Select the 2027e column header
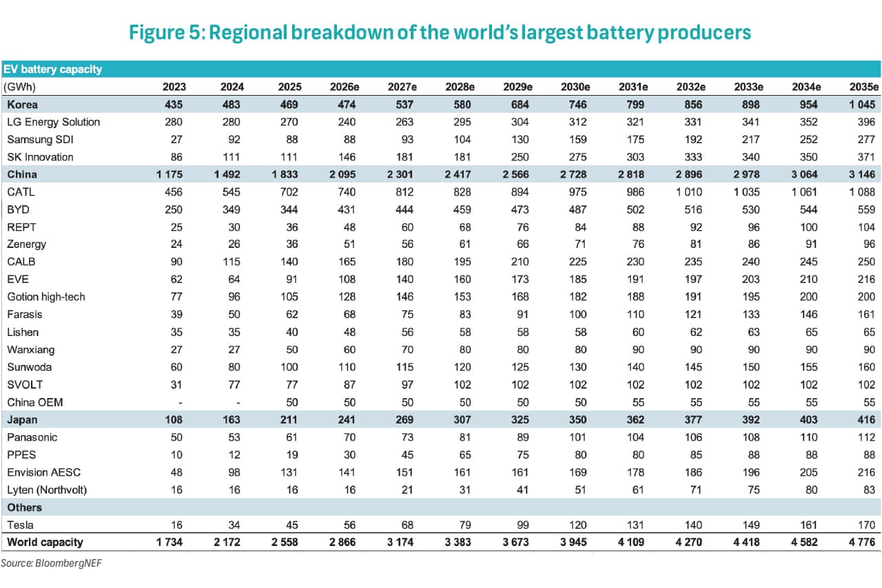The image size is (882, 588). (402, 87)
